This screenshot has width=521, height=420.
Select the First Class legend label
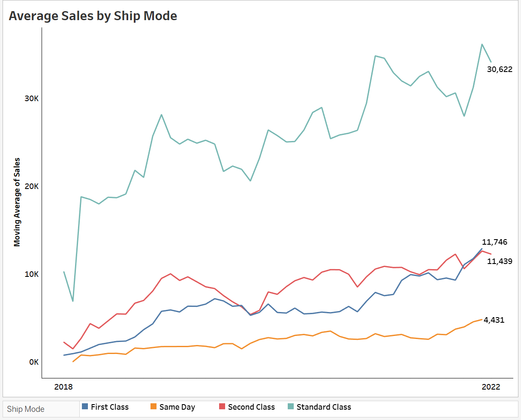(110, 407)
